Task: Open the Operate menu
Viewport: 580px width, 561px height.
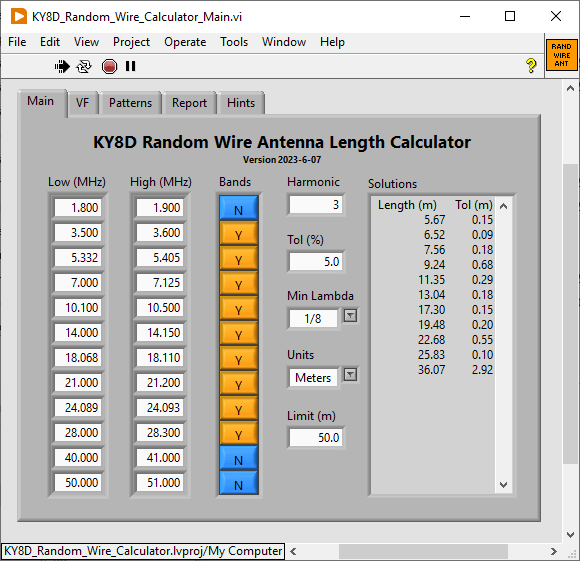Action: coord(185,42)
